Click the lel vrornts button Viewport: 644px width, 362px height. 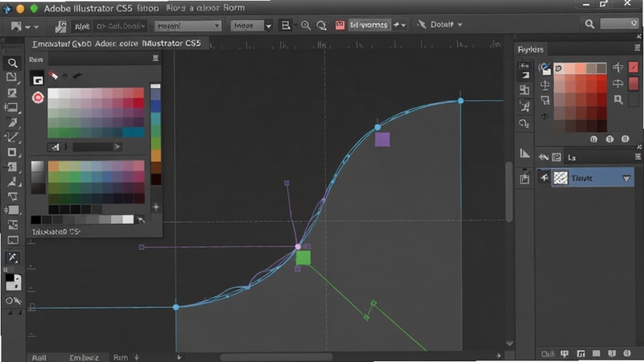(x=369, y=25)
